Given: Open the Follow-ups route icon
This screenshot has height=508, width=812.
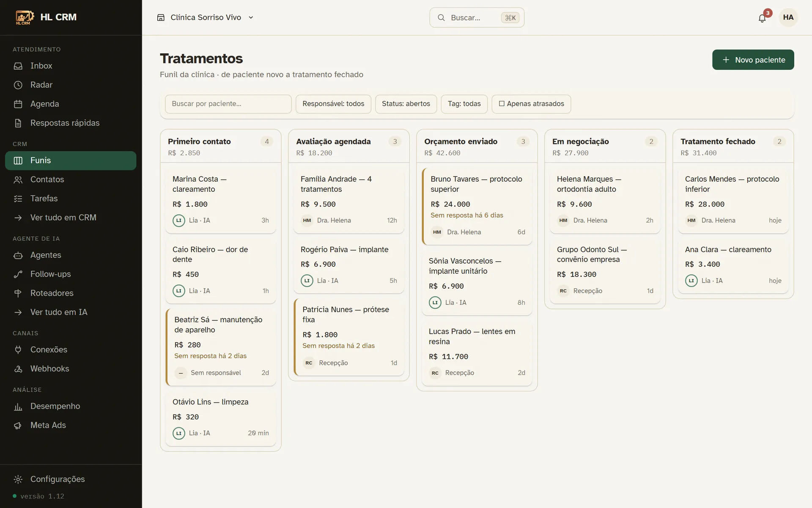Looking at the screenshot, I should coord(18,274).
